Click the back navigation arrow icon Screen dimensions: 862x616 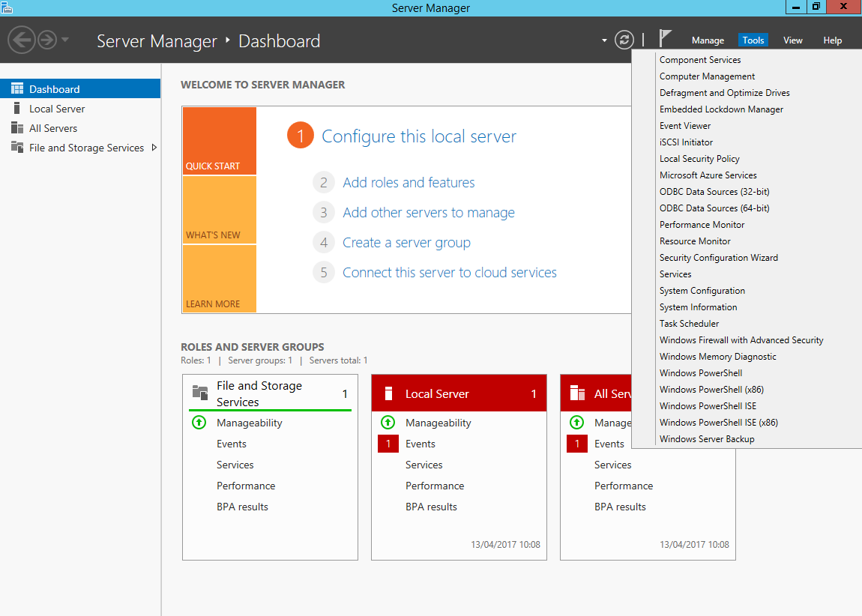22,39
